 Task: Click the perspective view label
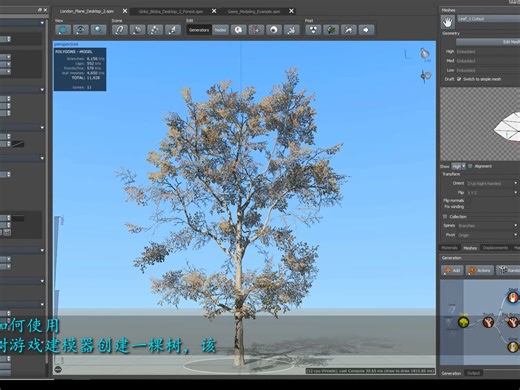[x=66, y=44]
